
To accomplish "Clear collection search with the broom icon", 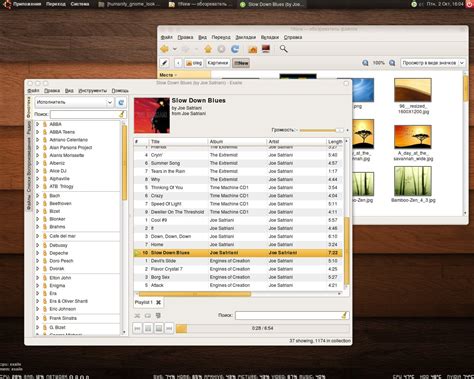I will [122, 114].
